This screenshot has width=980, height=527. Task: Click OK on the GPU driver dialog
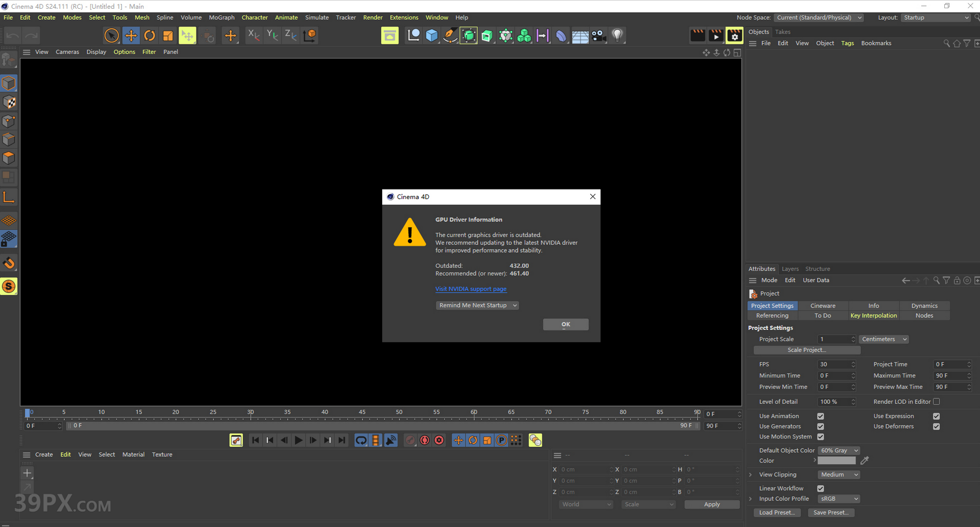pos(565,324)
